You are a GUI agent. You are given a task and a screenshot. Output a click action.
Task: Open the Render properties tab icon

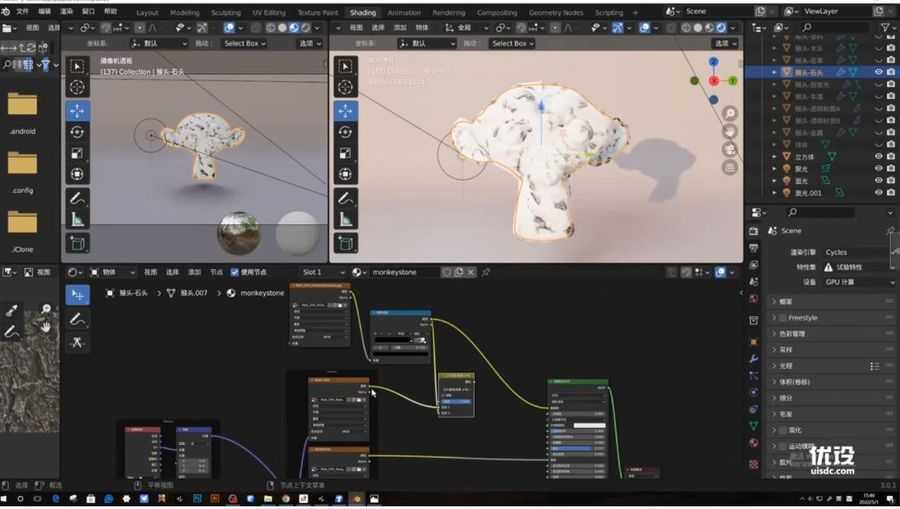tap(754, 231)
